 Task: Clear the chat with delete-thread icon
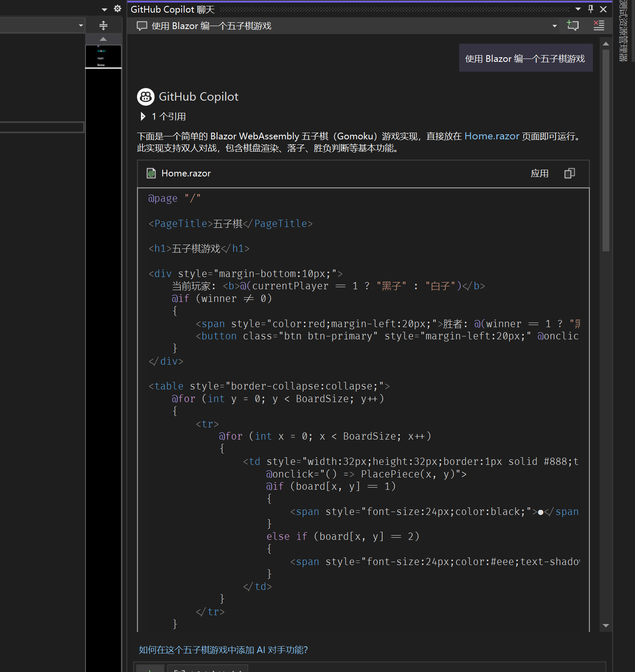point(598,26)
